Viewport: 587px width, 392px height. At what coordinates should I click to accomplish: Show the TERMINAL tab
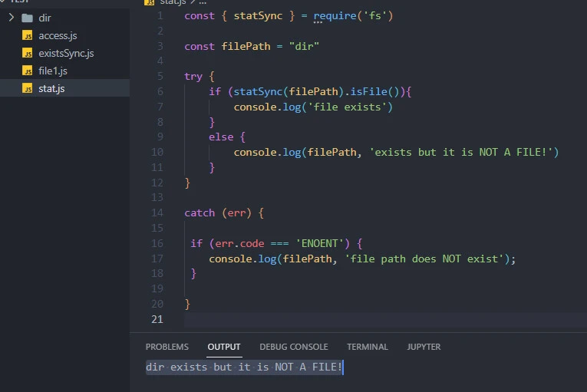click(367, 347)
